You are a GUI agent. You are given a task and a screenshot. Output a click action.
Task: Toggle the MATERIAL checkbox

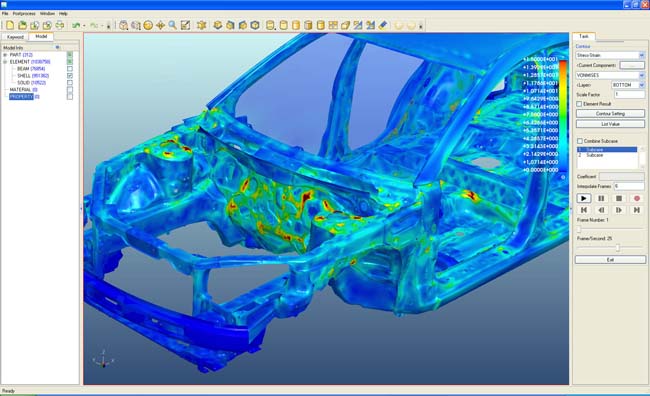pyautogui.click(x=70, y=90)
